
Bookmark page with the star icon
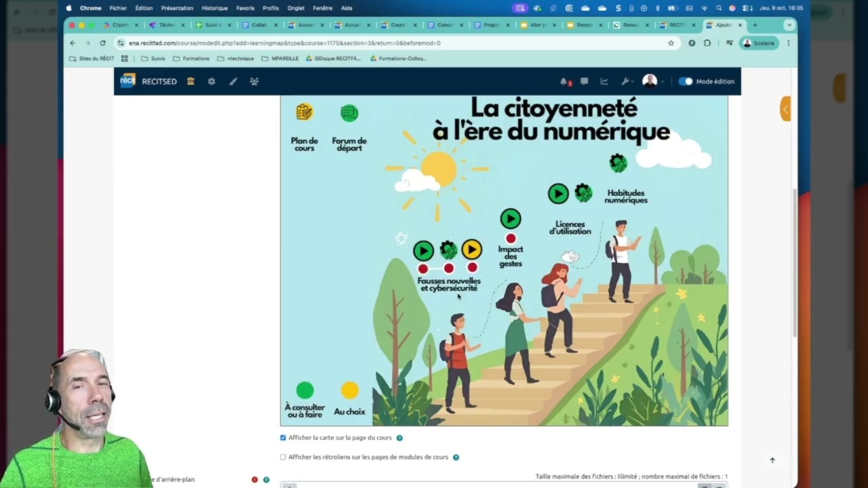(x=671, y=43)
